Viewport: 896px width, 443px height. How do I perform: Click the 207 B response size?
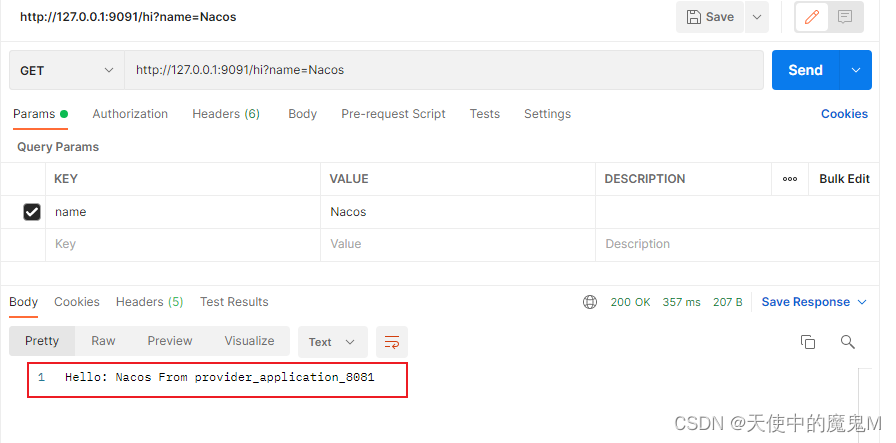pyautogui.click(x=727, y=302)
